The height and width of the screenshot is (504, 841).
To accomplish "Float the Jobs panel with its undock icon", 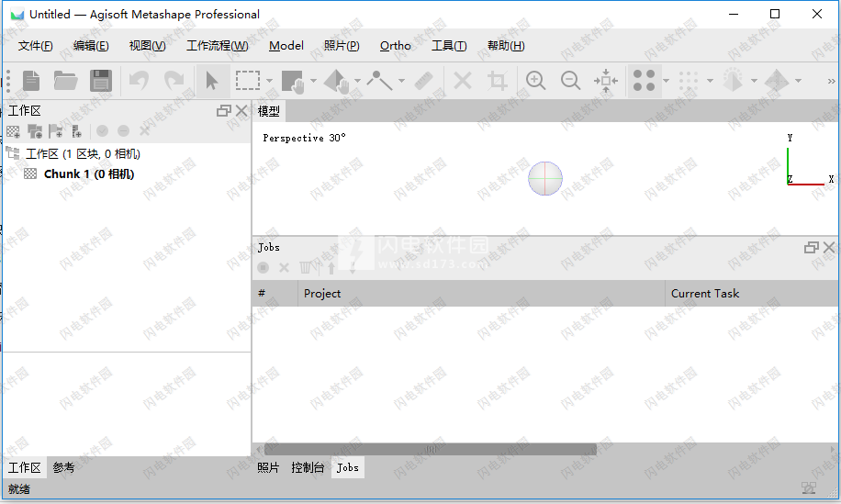I will click(x=812, y=247).
